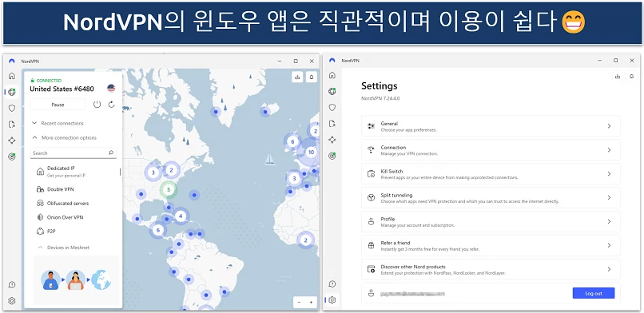The height and width of the screenshot is (313, 644).
Task: Click chevron on Connection row
Action: pos(610,150)
